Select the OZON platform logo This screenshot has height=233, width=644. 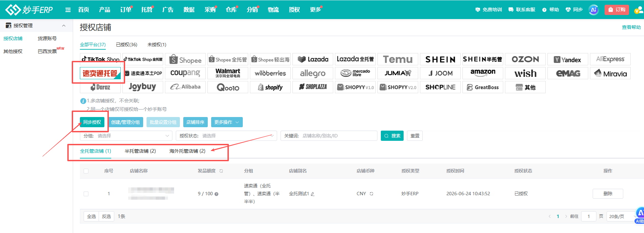tap(525, 59)
